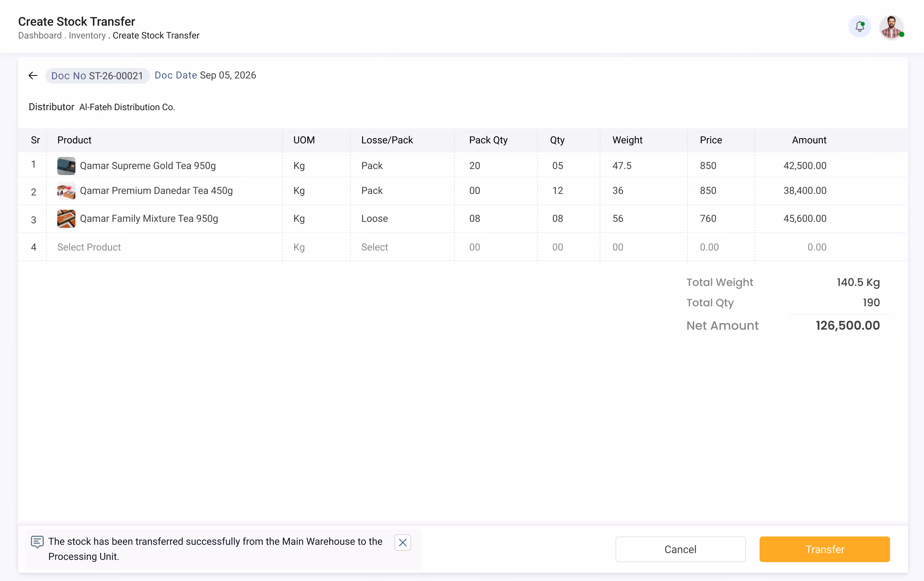Go to Inventory breadcrumb
924x581 pixels.
pos(87,35)
